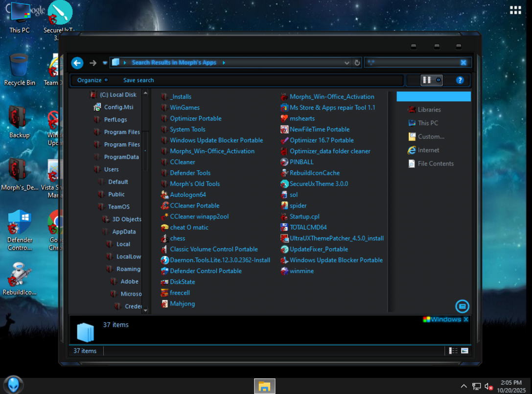Search again in File Contents
The width and height of the screenshot is (532, 394).
(431, 163)
